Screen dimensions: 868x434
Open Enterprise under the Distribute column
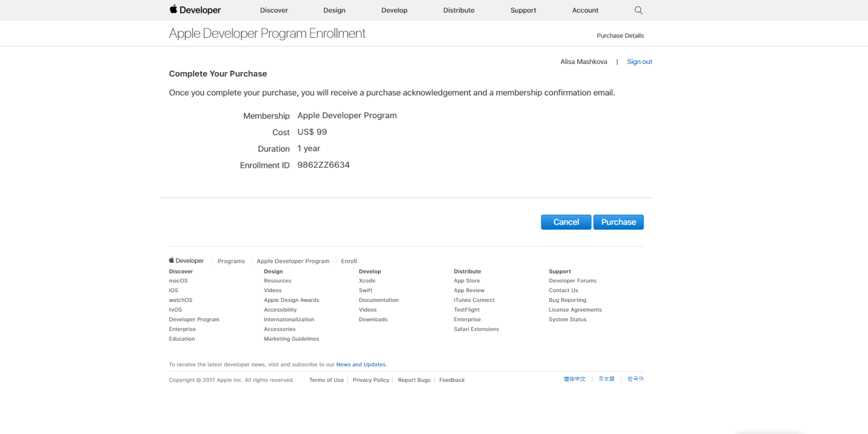point(467,320)
